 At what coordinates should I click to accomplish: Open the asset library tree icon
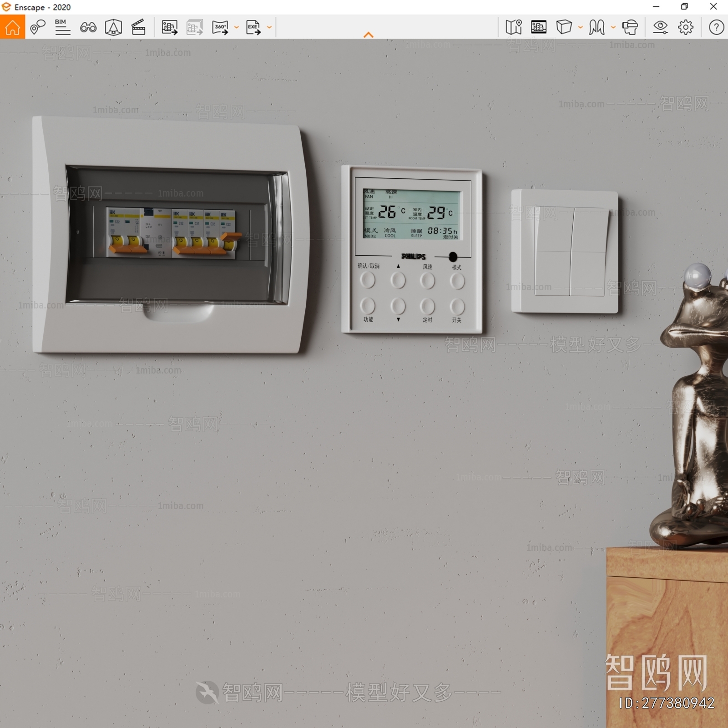pos(113,27)
